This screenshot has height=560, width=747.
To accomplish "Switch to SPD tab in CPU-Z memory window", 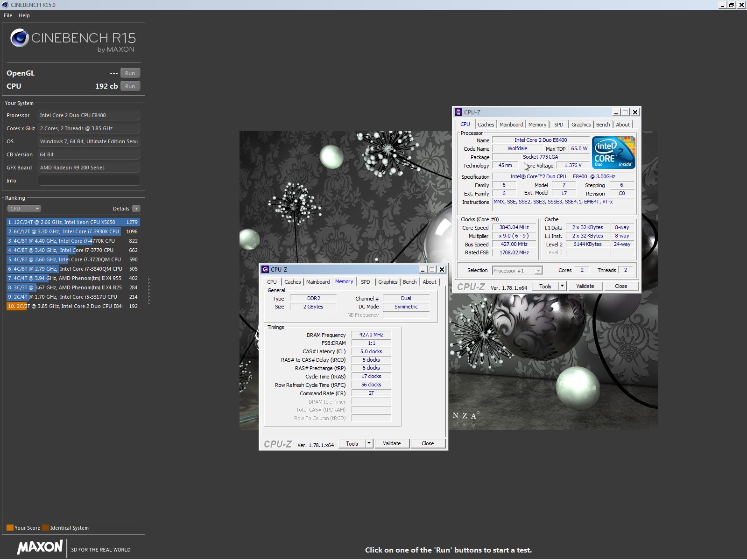I will pos(365,282).
